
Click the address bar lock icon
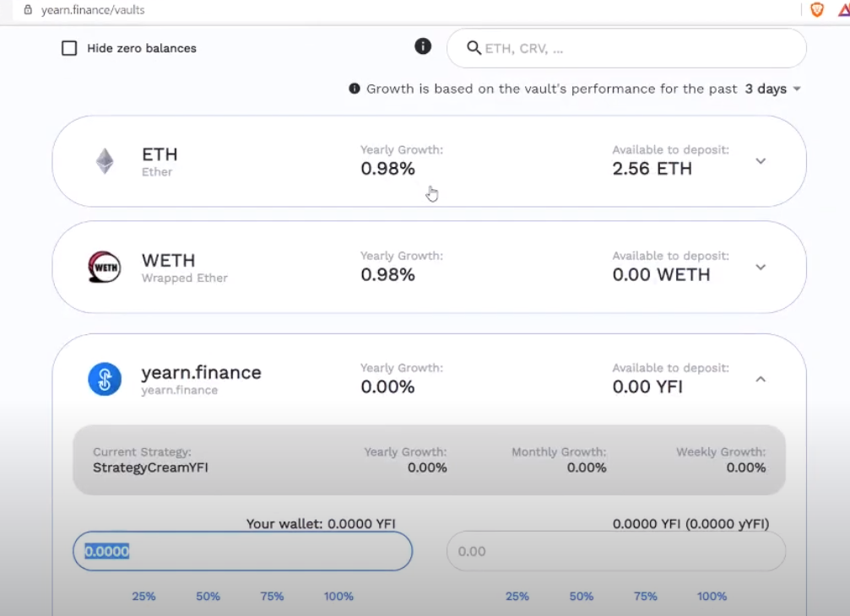click(28, 10)
